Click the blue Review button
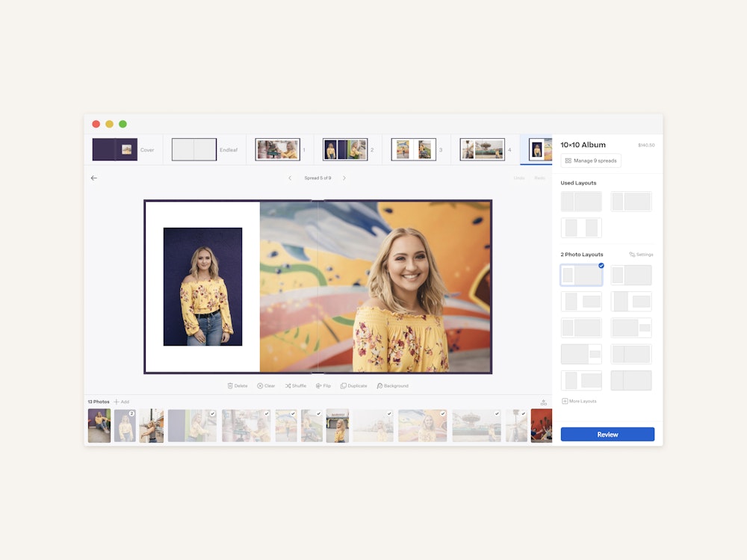This screenshot has width=747, height=560. (x=607, y=435)
